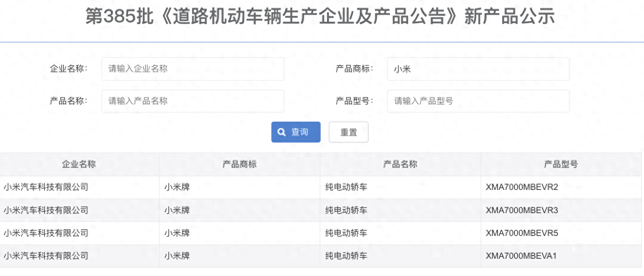The height and width of the screenshot is (276, 644).
Task: Focus the 产品型号 input field
Action: click(478, 101)
